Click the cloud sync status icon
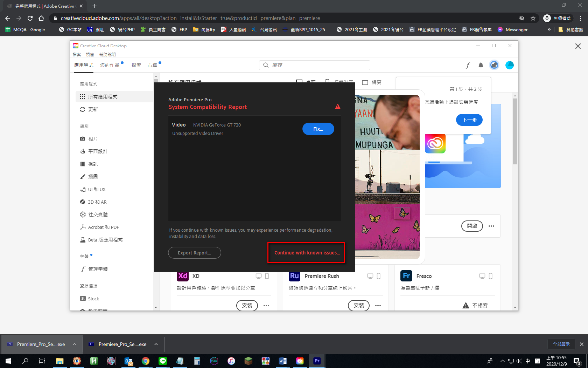Image resolution: width=588 pixels, height=368 pixels. pos(494,65)
